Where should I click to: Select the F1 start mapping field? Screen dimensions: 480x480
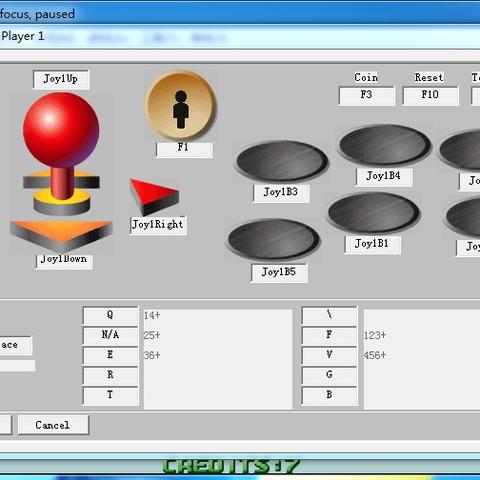click(184, 149)
